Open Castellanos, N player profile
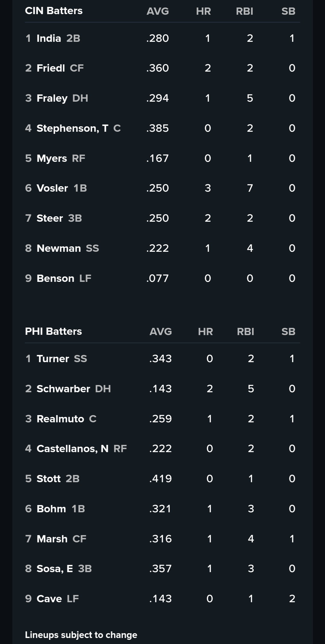The width and height of the screenshot is (325, 644). pyautogui.click(x=72, y=449)
